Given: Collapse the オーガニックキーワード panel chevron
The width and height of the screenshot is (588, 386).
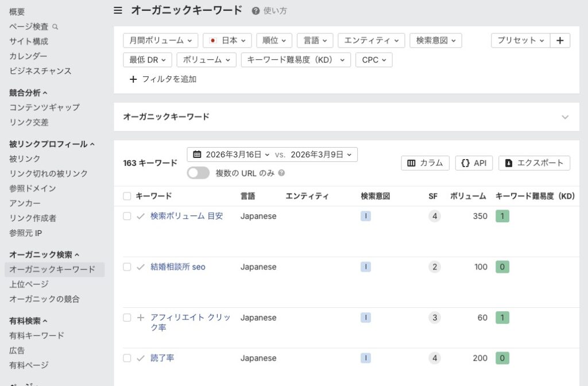Looking at the screenshot, I should click(564, 116).
